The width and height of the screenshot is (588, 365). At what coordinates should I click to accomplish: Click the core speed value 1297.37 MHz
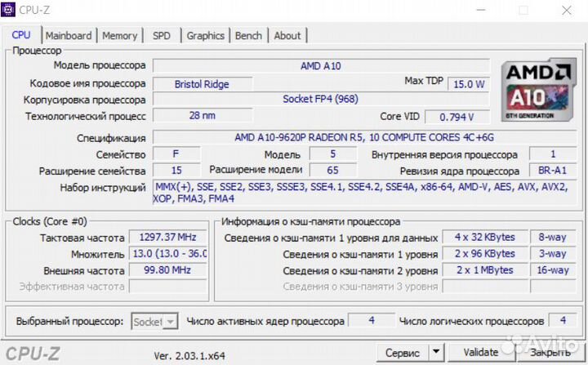click(x=168, y=237)
